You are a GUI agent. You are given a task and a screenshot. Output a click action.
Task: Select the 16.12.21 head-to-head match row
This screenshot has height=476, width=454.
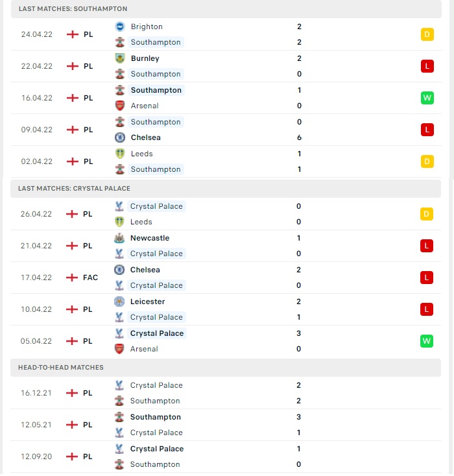(226, 393)
